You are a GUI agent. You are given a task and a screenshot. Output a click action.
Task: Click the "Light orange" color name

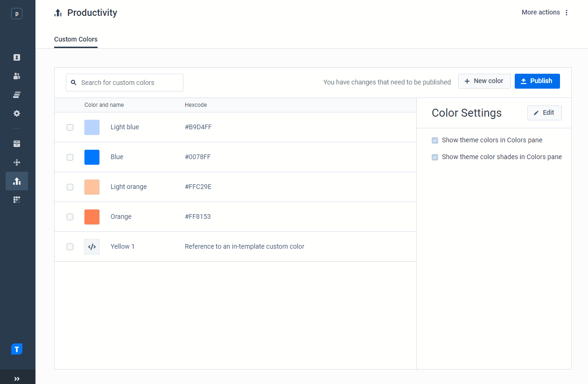(x=129, y=187)
